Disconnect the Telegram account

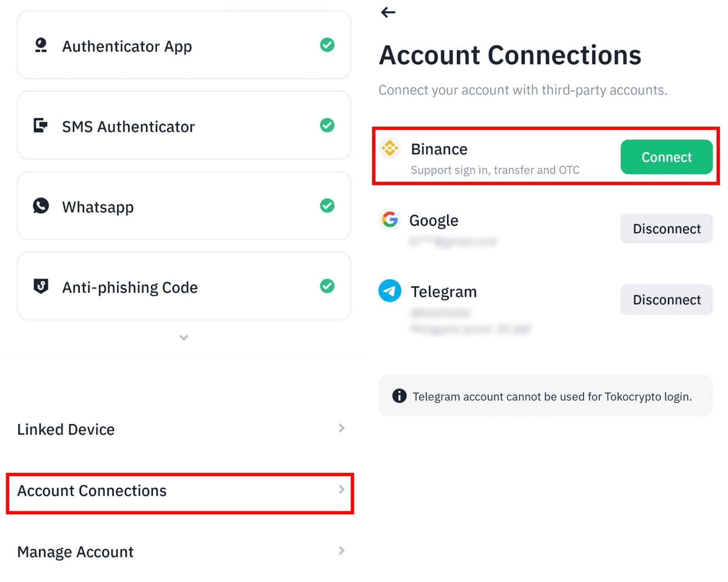(x=666, y=300)
